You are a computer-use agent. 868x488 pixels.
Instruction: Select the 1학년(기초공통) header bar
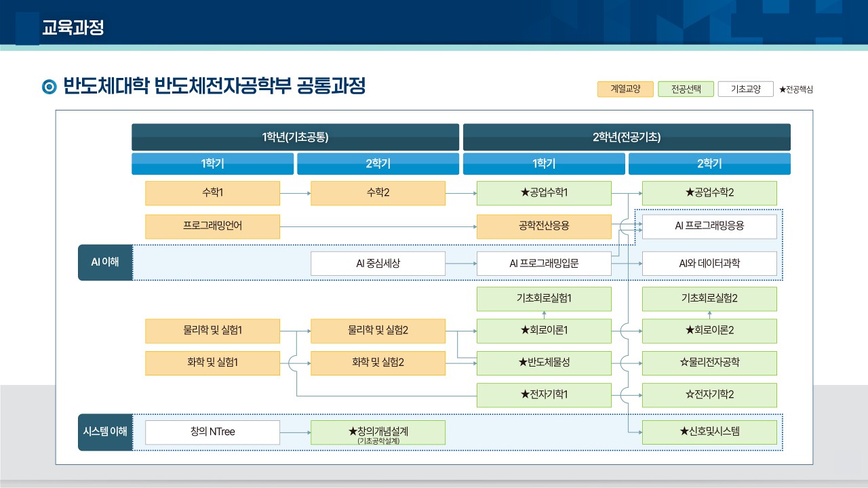(x=295, y=137)
